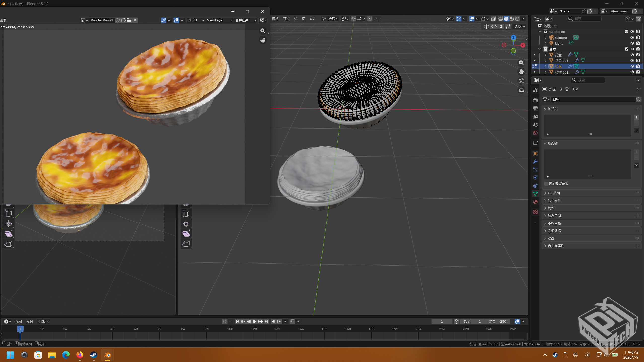Open the Modifiers properties tab (wrench)

pyautogui.click(x=535, y=161)
